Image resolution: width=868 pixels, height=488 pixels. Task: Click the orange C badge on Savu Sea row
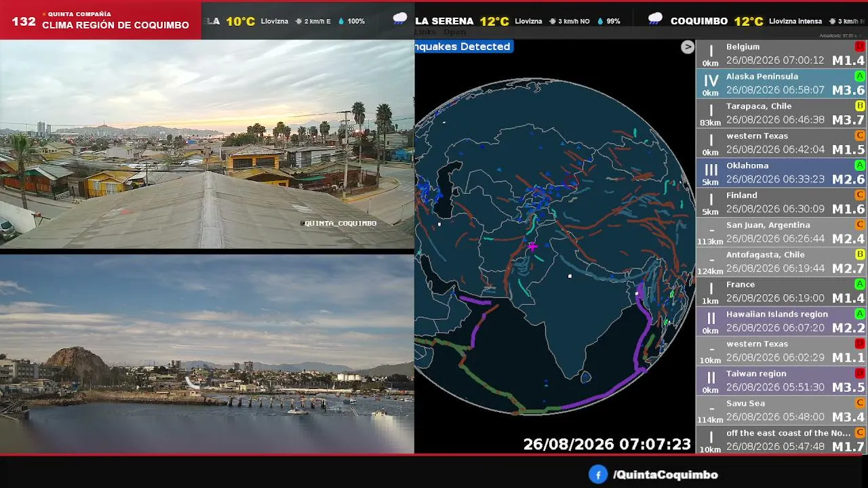pos(860,403)
